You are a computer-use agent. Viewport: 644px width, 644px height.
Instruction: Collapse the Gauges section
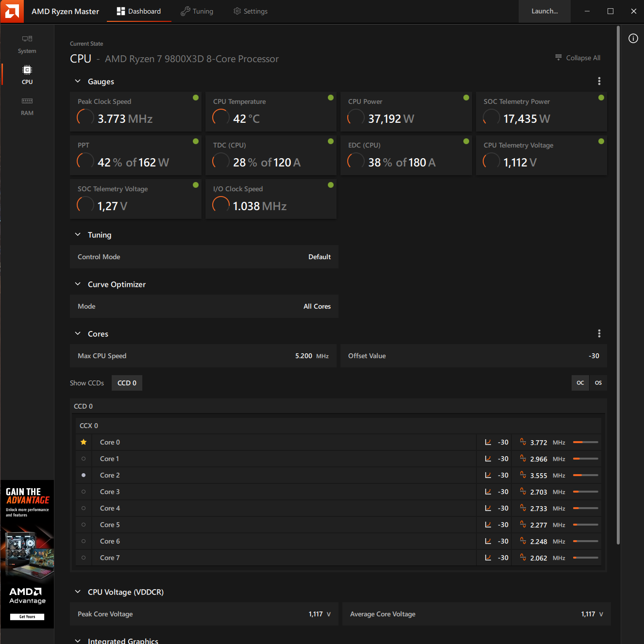tap(78, 81)
